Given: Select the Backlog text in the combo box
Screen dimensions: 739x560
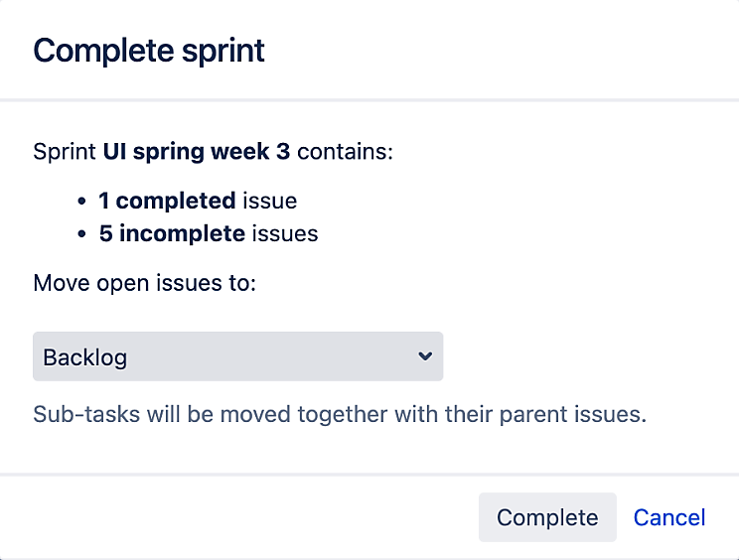Looking at the screenshot, I should click(84, 357).
